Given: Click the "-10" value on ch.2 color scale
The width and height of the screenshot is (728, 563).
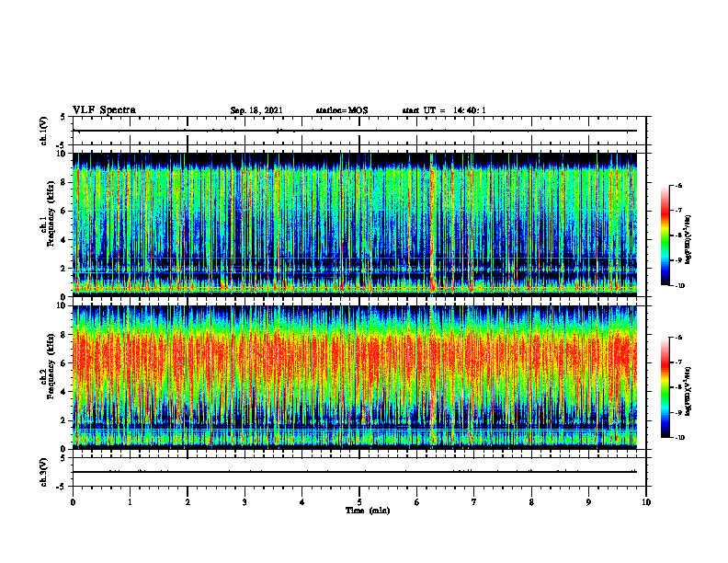Looking at the screenshot, I should (x=679, y=438).
